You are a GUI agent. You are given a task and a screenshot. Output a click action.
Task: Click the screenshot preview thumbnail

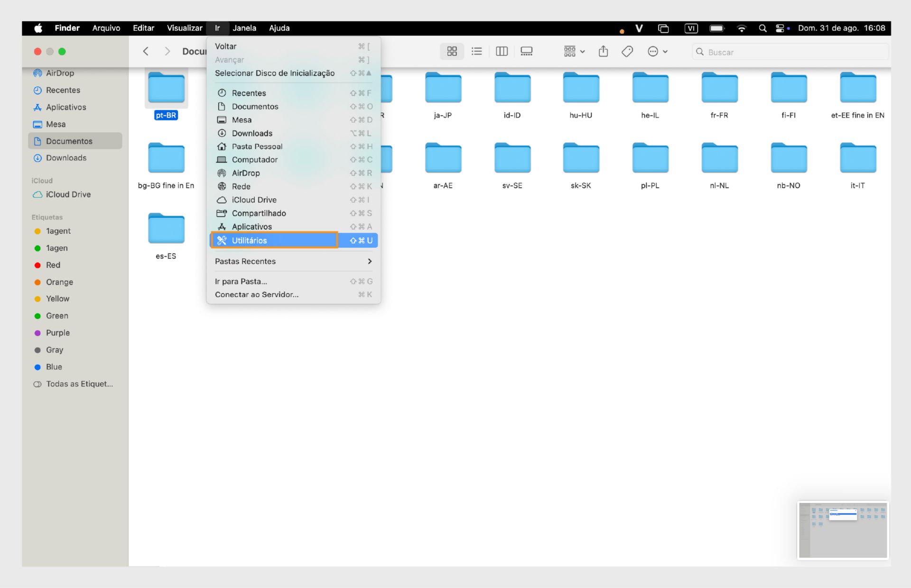pyautogui.click(x=843, y=530)
